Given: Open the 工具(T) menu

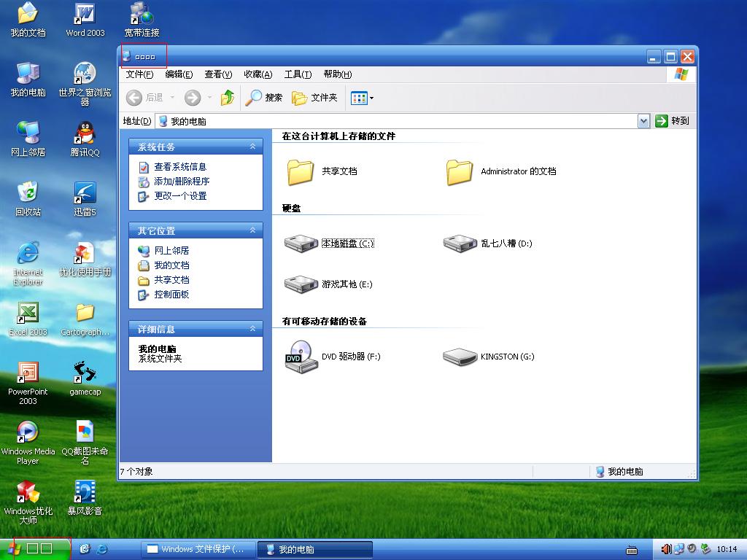Looking at the screenshot, I should [298, 74].
